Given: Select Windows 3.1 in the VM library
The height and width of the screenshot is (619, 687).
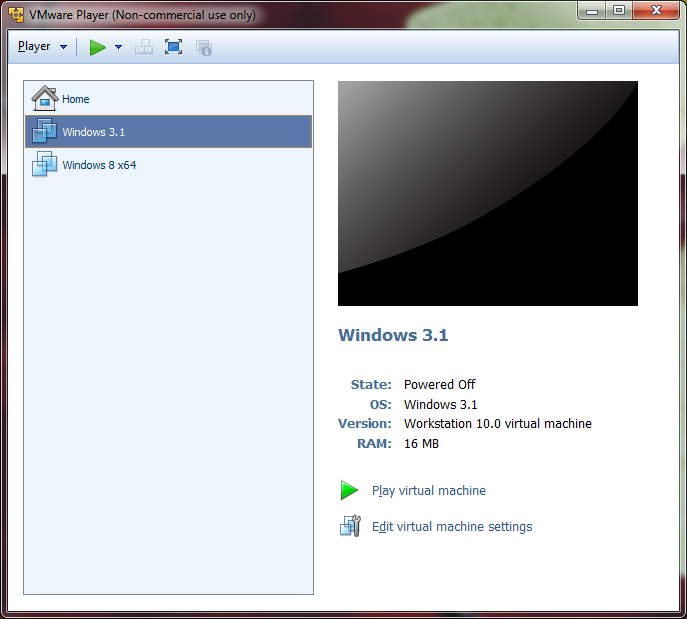Looking at the screenshot, I should click(x=93, y=132).
